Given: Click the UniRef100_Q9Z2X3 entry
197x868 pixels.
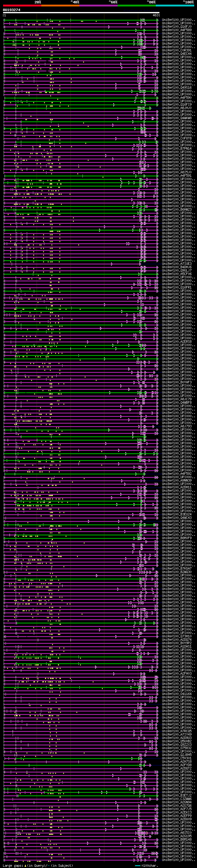Looking at the screenshot, I should [176, 745].
